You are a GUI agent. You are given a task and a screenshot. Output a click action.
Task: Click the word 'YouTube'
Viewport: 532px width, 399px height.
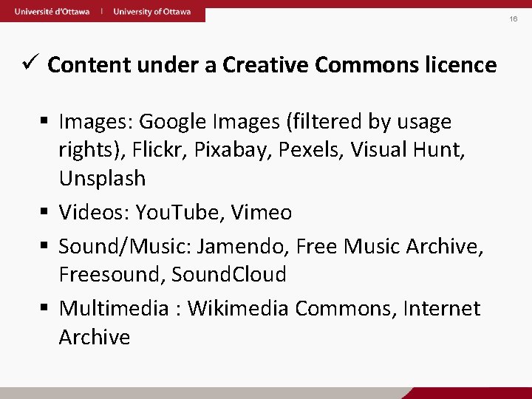[177, 212]
